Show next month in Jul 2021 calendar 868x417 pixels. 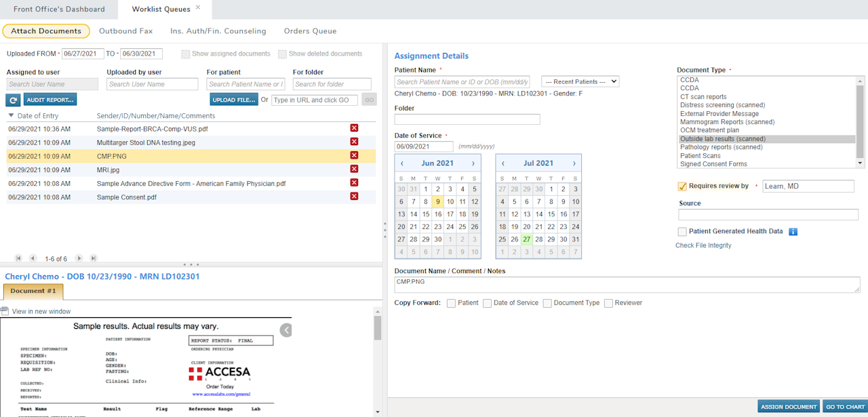coord(574,163)
